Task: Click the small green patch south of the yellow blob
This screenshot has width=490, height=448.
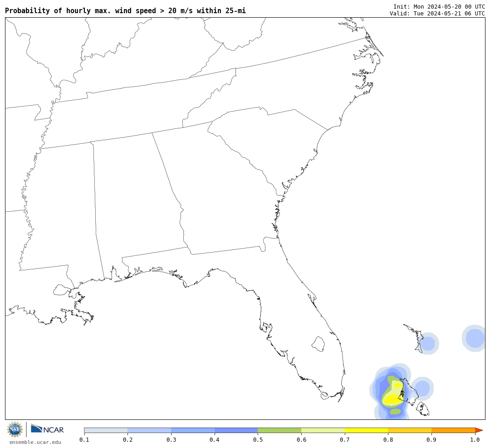Action: [x=395, y=411]
